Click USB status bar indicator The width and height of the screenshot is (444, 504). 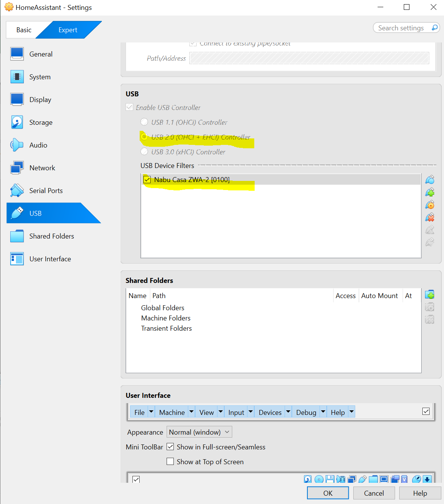(362, 479)
